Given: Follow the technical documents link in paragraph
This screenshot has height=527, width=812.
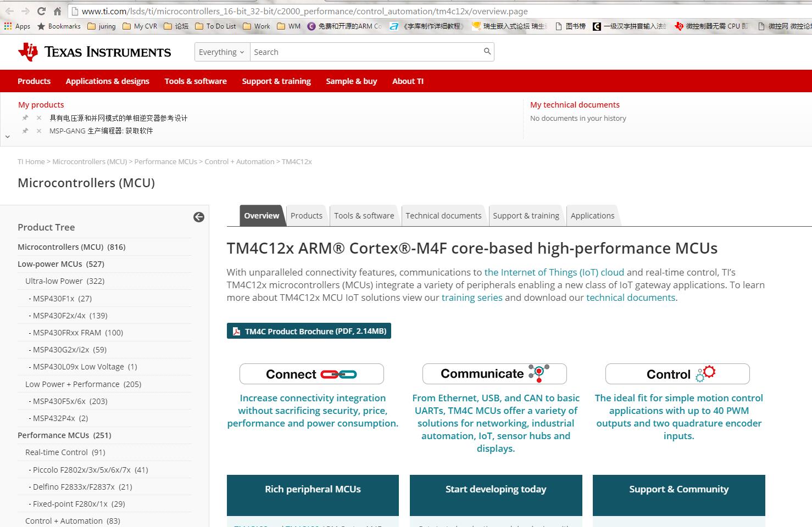Looking at the screenshot, I should [631, 298].
